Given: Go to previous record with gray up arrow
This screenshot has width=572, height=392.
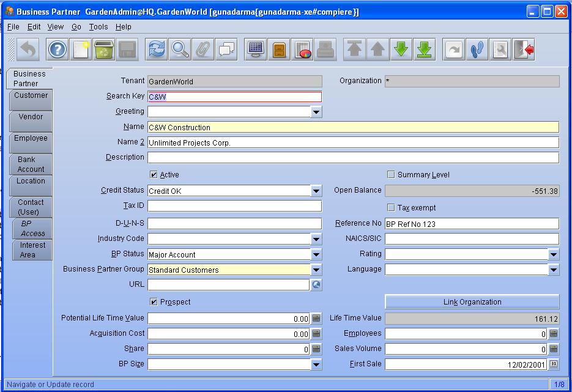Looking at the screenshot, I should 378,49.
